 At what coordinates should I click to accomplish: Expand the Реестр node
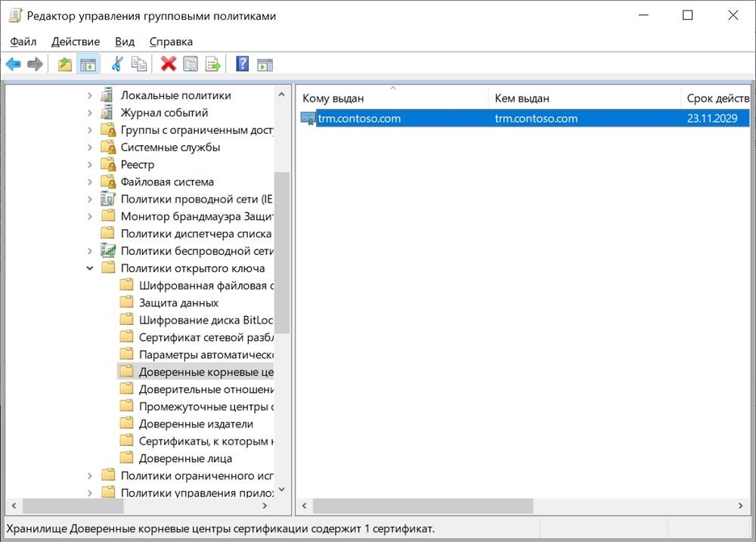90,165
